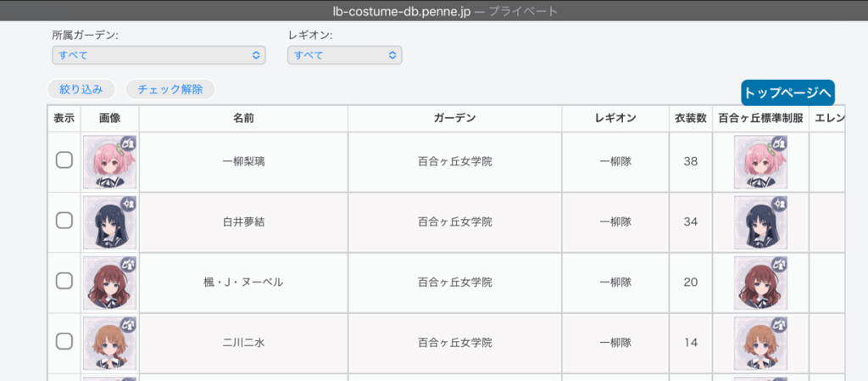
Task: Open the 二川二水 百合ヶ丘標準制服 costume icon
Action: (760, 342)
